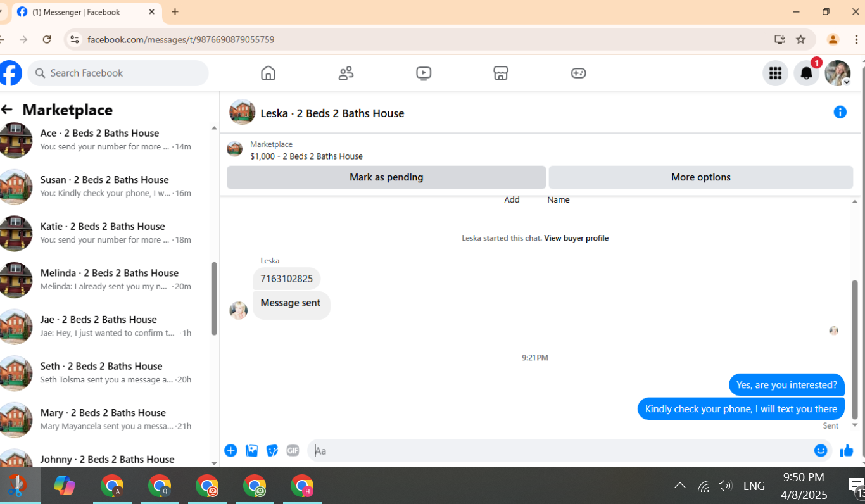Viewport: 865px width, 504px height.
Task: Click the volume icon in system tray
Action: [725, 486]
